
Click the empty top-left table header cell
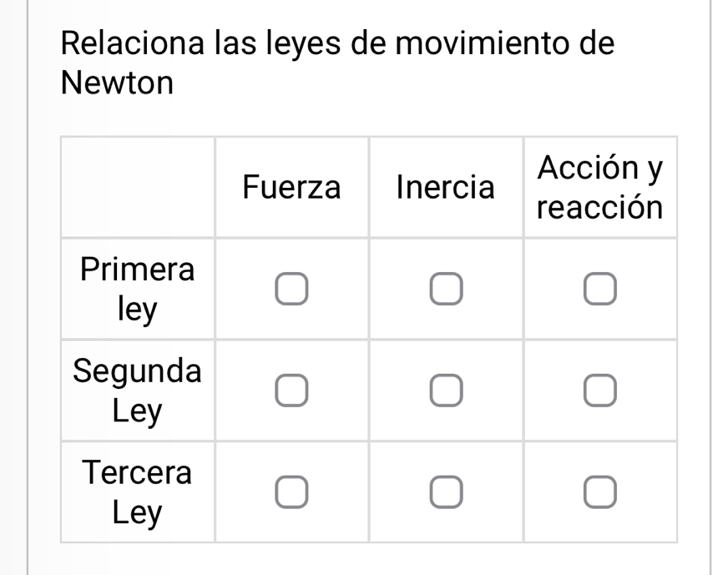[x=138, y=188]
